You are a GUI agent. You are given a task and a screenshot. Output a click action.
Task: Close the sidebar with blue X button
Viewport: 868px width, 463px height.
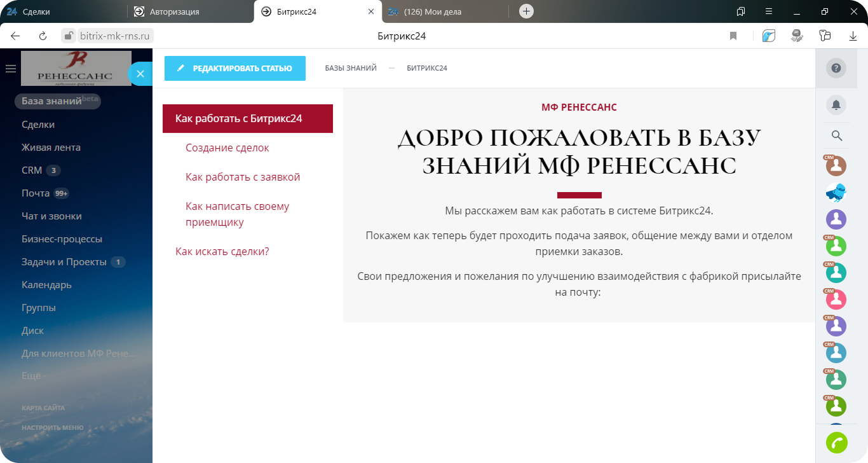pos(140,74)
